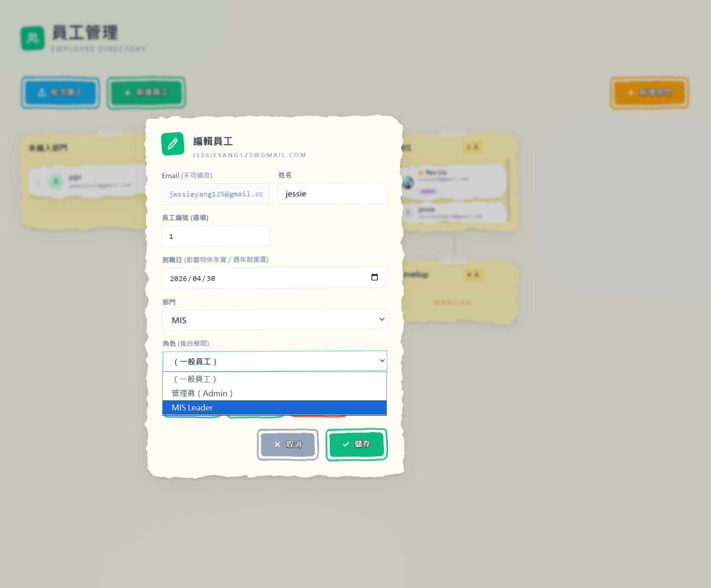Click the green add employee button behind dialog
Viewport: 711px width, 588px height.
147,93
